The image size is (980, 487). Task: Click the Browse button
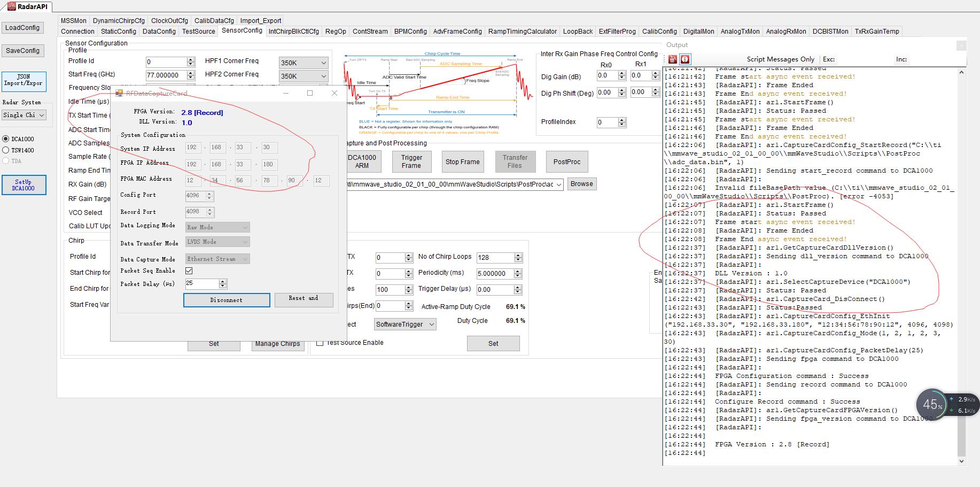click(582, 184)
